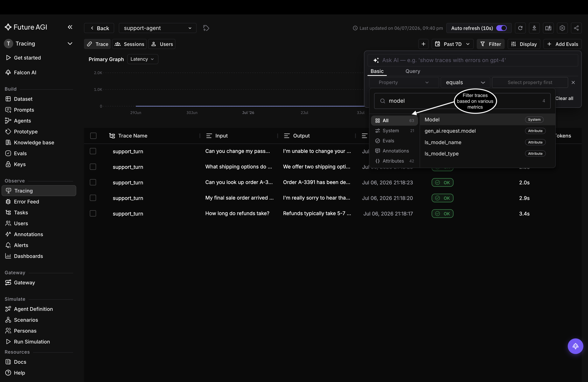Open the equals operator dropdown
The width and height of the screenshot is (588, 382).
point(465,82)
